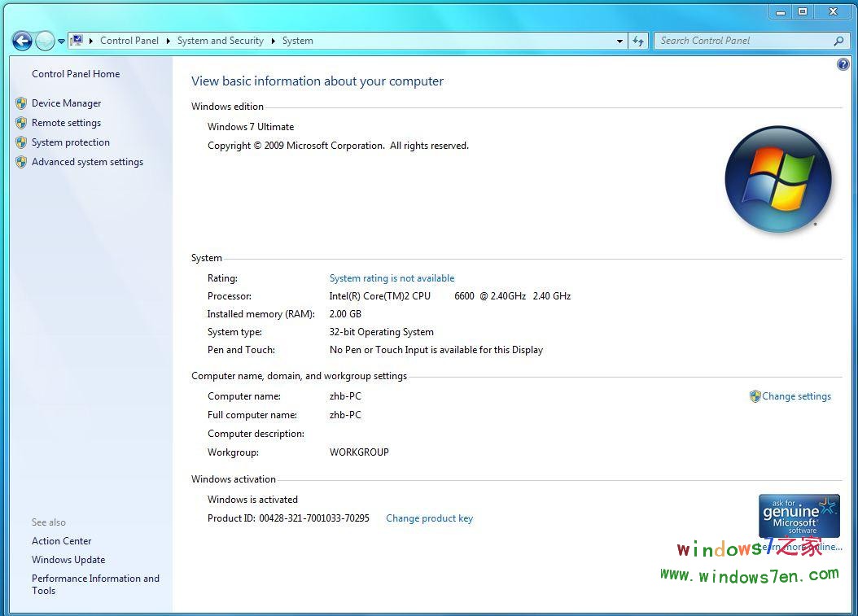Click the Back navigation arrow button
858x616 pixels.
coord(22,40)
